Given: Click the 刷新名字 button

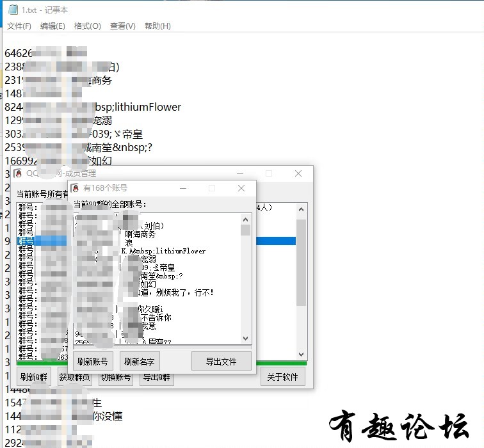Looking at the screenshot, I should point(140,362).
